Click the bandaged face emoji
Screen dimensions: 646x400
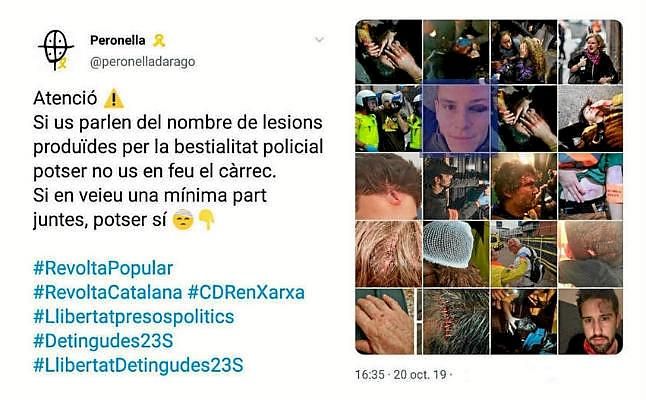[x=183, y=220]
